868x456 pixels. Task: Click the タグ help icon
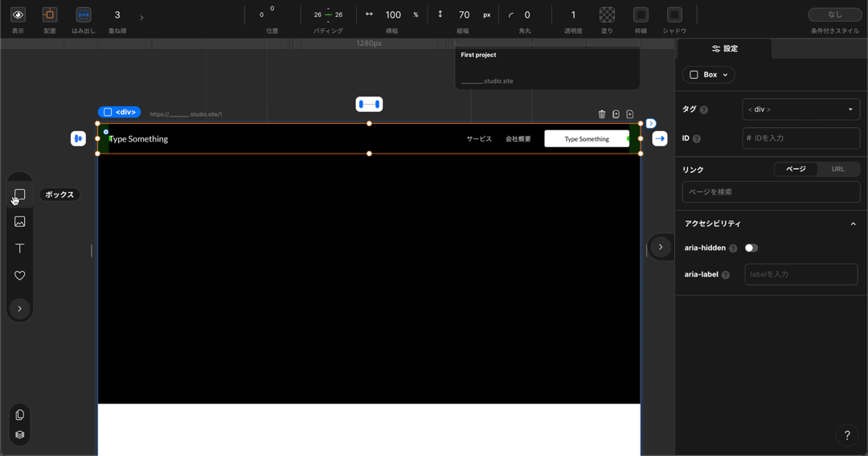[x=703, y=109]
